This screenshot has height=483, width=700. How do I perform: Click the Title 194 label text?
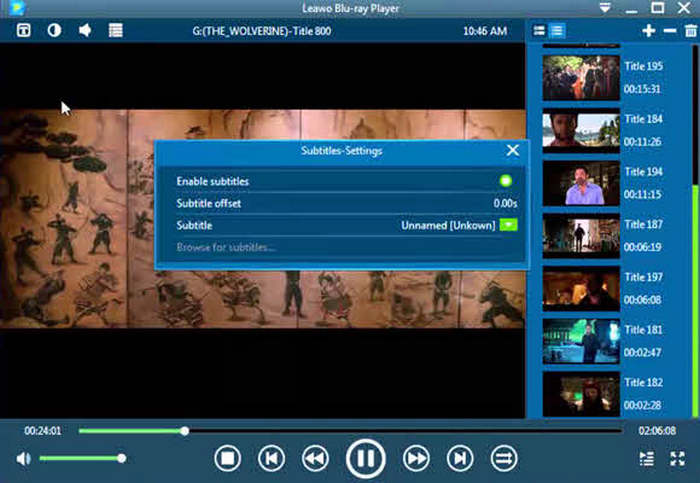click(x=644, y=171)
